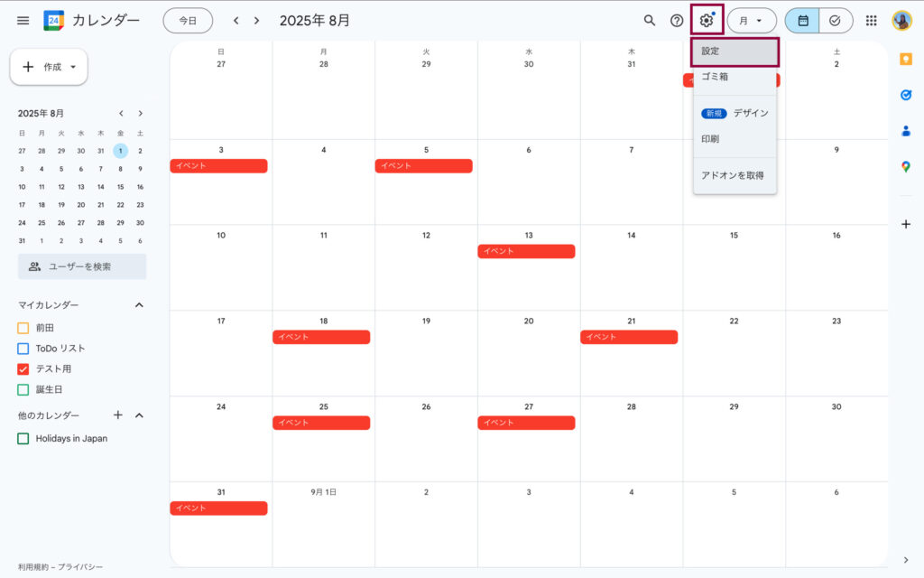This screenshot has height=578, width=924.
Task: Select 設定 from the settings menu
Action: [734, 51]
